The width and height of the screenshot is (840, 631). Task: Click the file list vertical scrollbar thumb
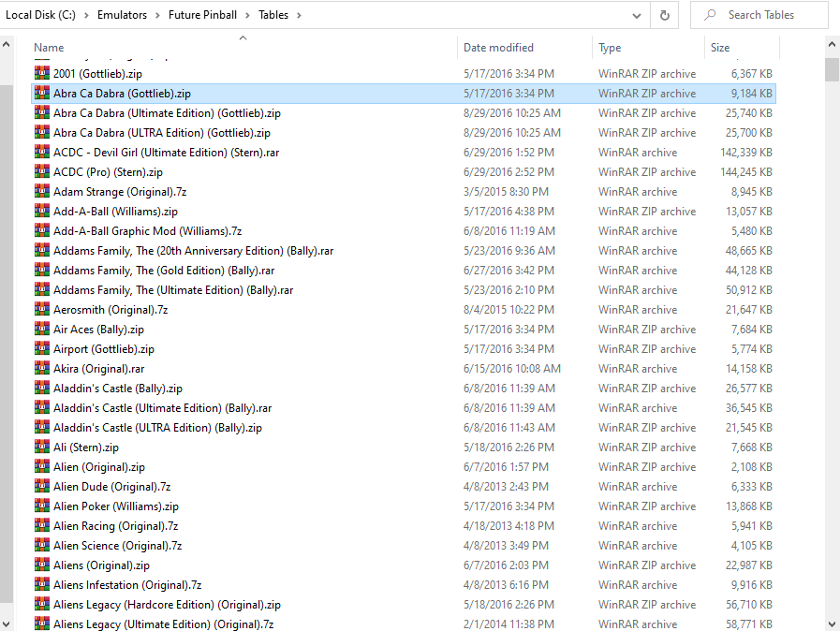(x=832, y=69)
